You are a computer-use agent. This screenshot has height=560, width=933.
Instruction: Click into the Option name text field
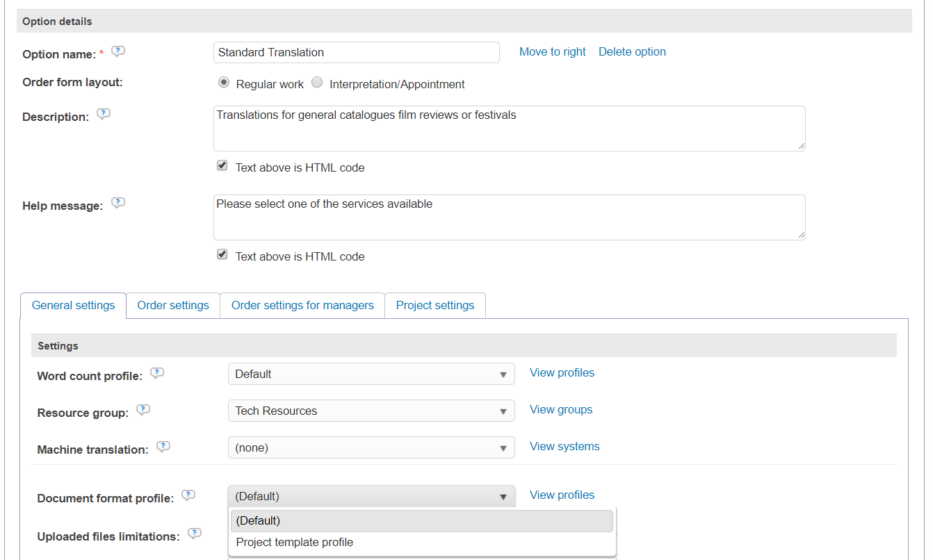pos(356,52)
